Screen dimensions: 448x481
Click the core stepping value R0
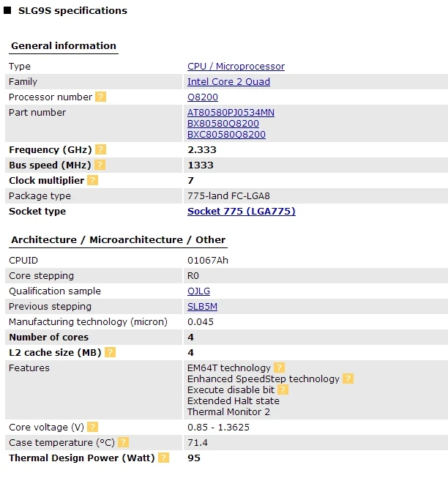(x=193, y=275)
